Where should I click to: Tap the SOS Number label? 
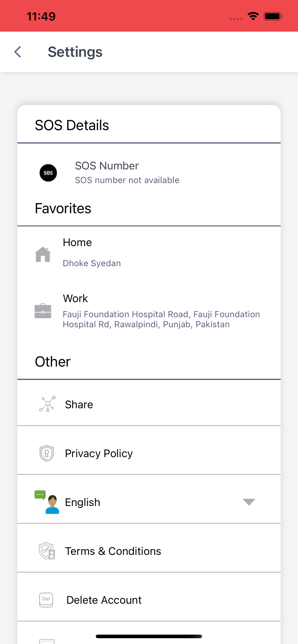107,166
